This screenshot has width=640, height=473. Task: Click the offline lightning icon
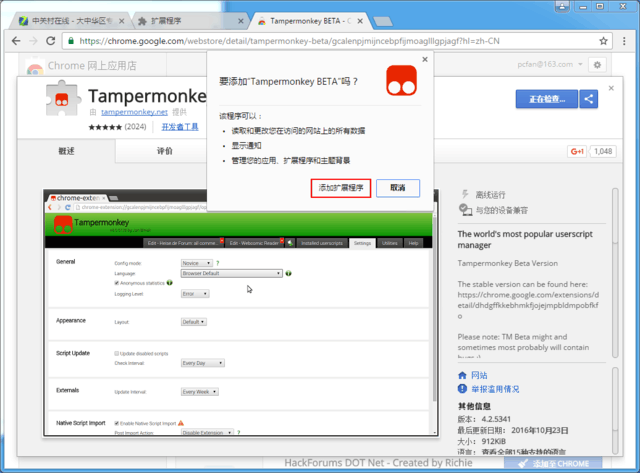pos(464,194)
